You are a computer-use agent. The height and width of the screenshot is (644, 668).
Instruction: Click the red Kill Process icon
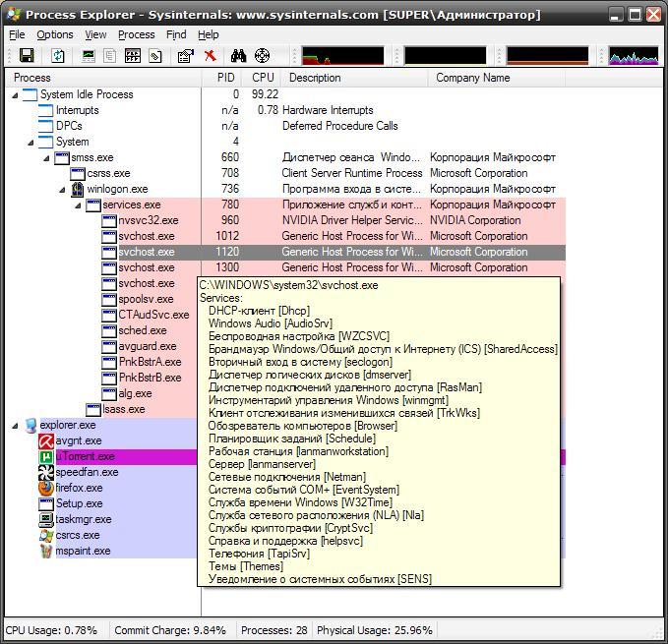click(x=211, y=55)
